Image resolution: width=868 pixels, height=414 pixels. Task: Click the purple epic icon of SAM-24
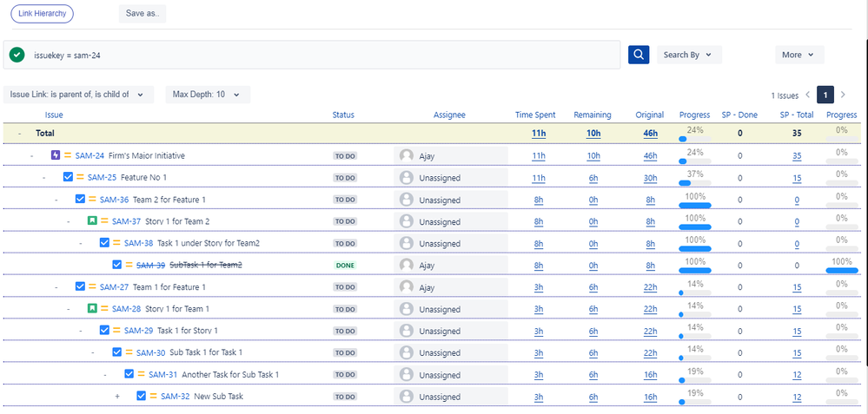click(56, 155)
